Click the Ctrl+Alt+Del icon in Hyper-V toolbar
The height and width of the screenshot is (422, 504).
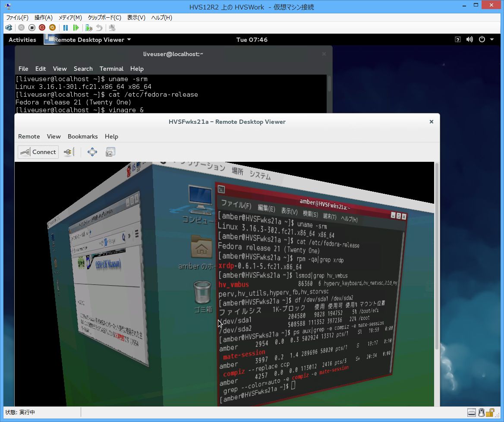pos(9,28)
